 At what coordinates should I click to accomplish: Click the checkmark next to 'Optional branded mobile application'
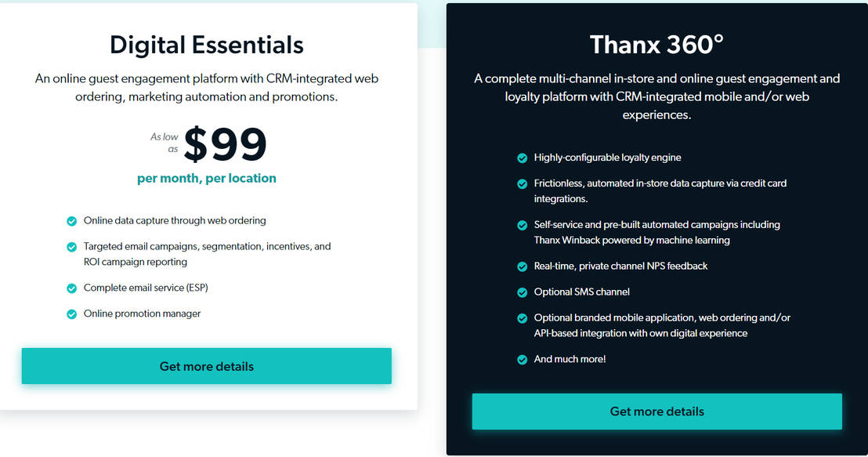click(x=522, y=318)
